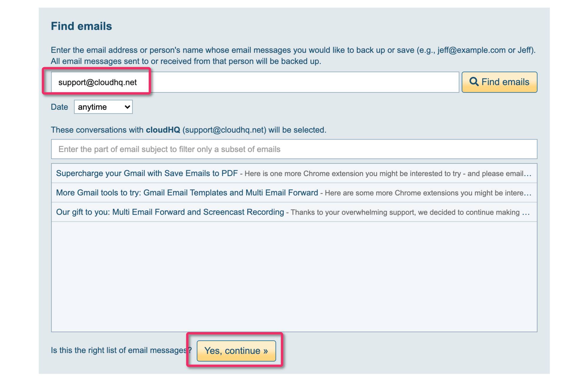588x385 pixels.
Task: Click the magnifying glass icon in Find emails
Action: pos(473,82)
